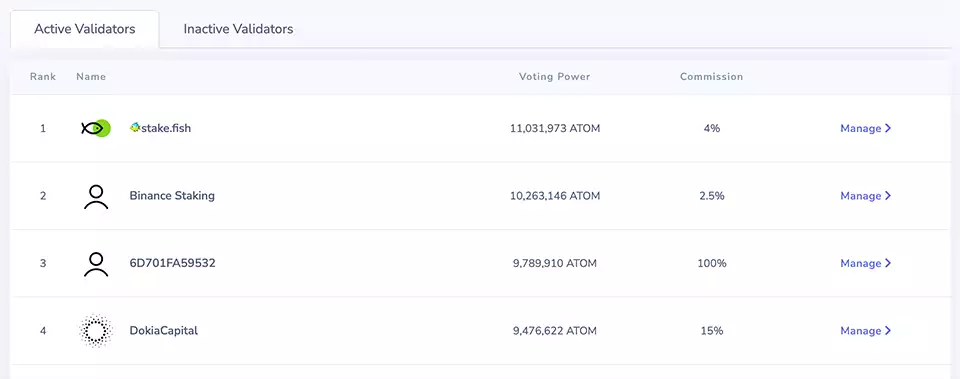The width and height of the screenshot is (960, 379).
Task: Sort by the Voting Power column header
Action: tap(554, 77)
